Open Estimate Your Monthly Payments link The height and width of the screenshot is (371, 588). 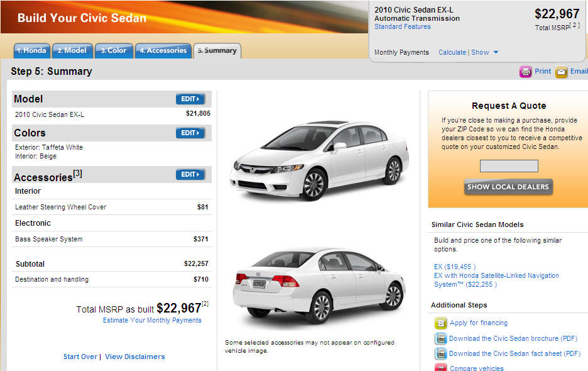click(x=152, y=320)
